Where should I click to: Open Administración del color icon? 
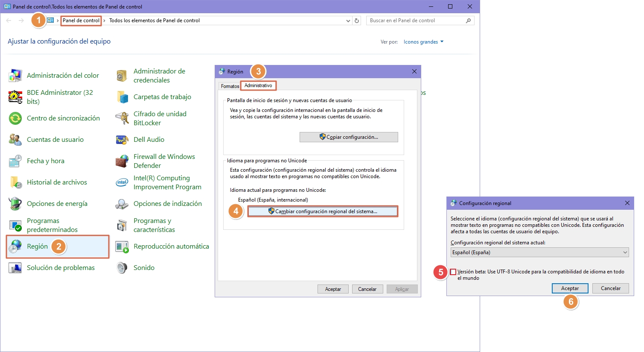click(15, 76)
